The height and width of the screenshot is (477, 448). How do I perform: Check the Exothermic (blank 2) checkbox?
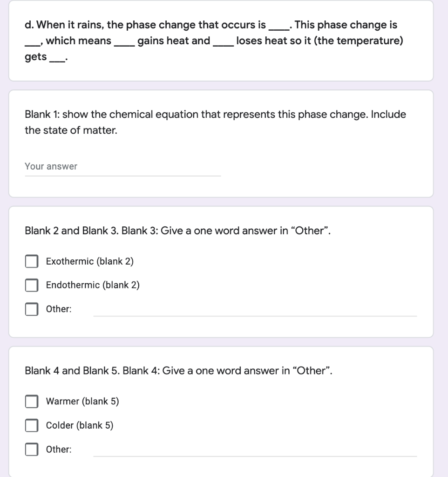(32, 261)
